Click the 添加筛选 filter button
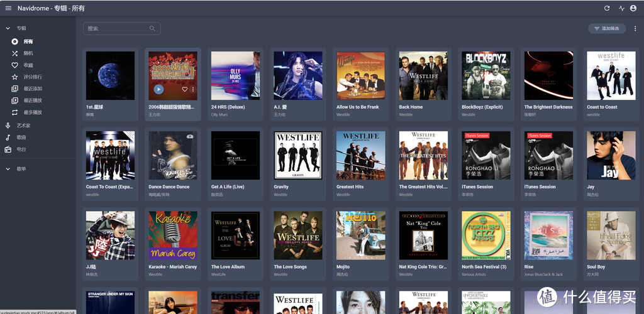Screen dimensions: 644x314 pos(607,28)
